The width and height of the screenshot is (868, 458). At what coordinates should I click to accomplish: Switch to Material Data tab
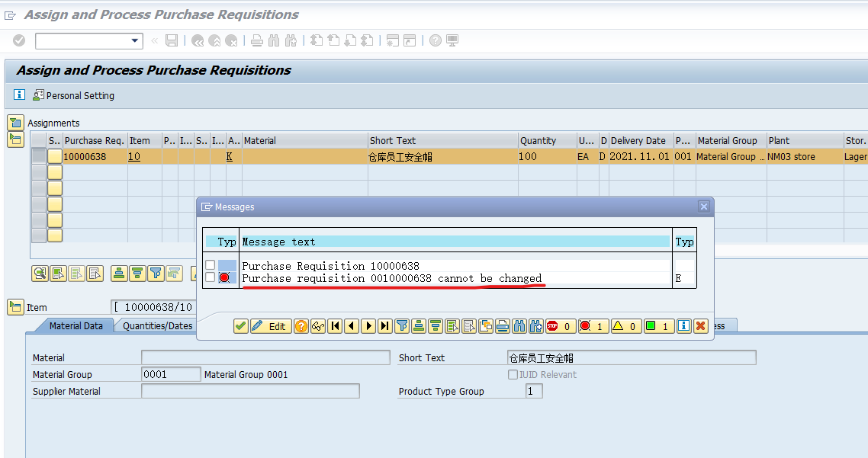[x=76, y=326]
